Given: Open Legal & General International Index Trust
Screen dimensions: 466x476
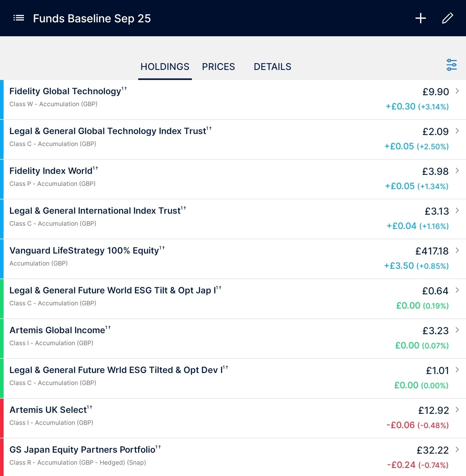Looking at the screenshot, I should tap(95, 211).
